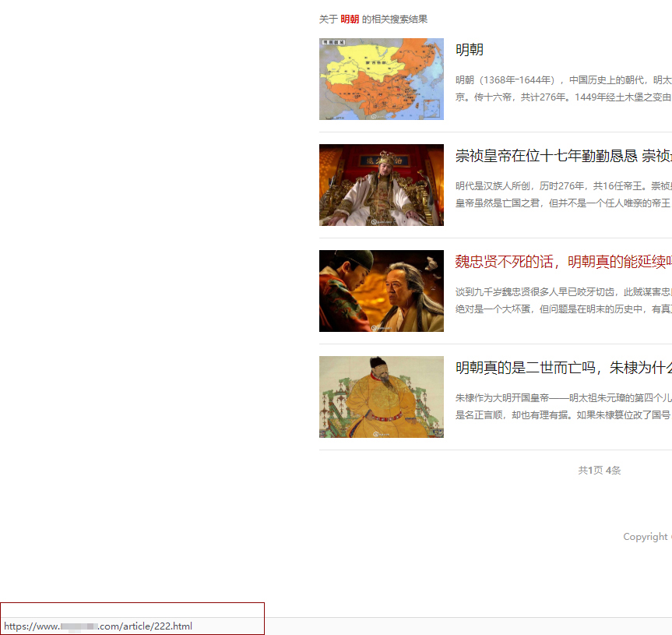
Task: Click the Zhu Di yellow robe portrait thumbnail
Action: [382, 397]
